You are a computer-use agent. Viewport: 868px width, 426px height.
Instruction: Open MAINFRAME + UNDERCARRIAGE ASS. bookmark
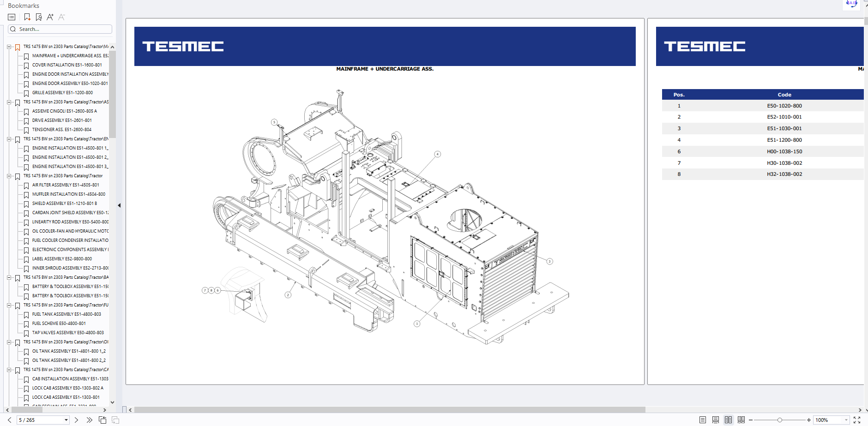70,56
